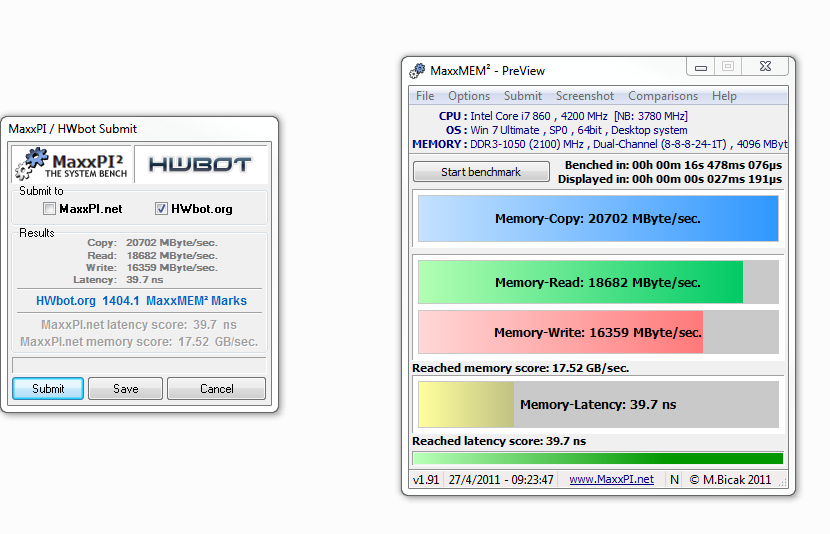Click the Memory-Write red bar
Screen dimensions: 830x534
[x=598, y=332]
